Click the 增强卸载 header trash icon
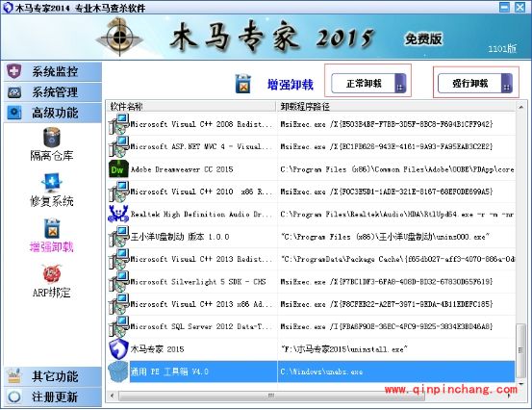 tap(243, 84)
